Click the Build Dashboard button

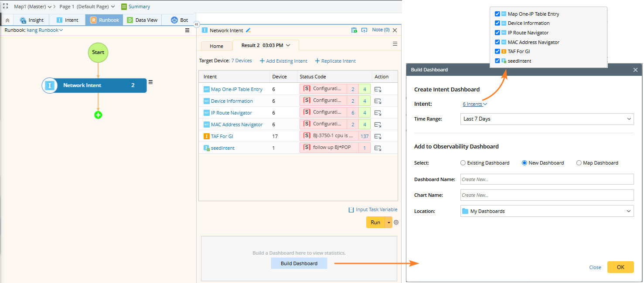pos(299,263)
